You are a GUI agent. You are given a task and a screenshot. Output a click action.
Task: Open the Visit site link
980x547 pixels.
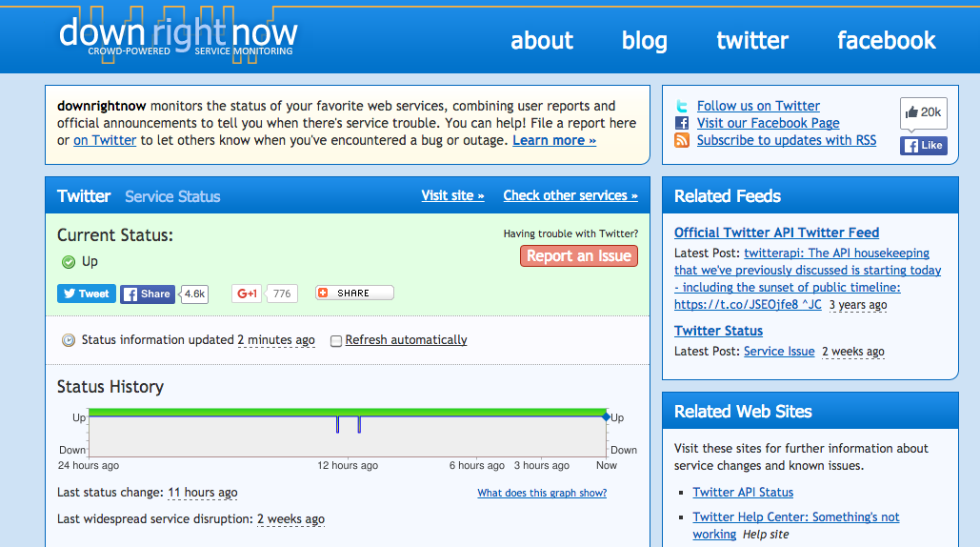452,195
